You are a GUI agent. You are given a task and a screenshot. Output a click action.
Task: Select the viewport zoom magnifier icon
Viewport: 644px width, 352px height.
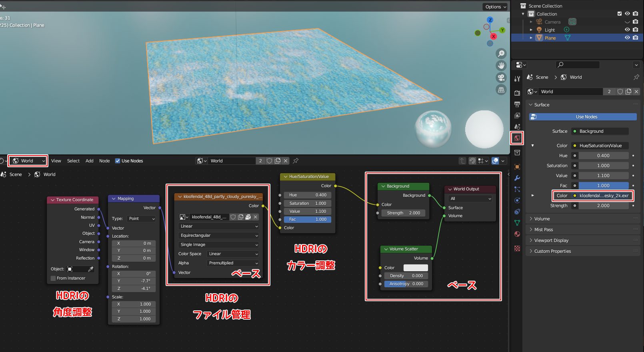pyautogui.click(x=501, y=54)
